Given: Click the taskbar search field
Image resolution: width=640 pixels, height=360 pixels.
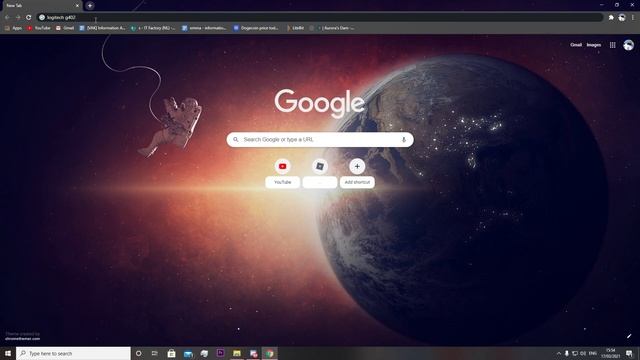Looking at the screenshot, I should pyautogui.click(x=73, y=353).
